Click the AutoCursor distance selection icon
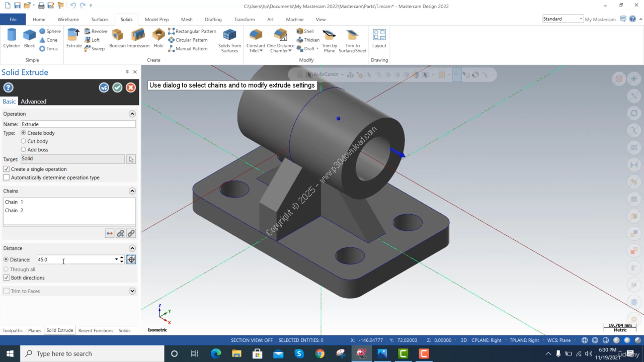 pyautogui.click(x=131, y=259)
